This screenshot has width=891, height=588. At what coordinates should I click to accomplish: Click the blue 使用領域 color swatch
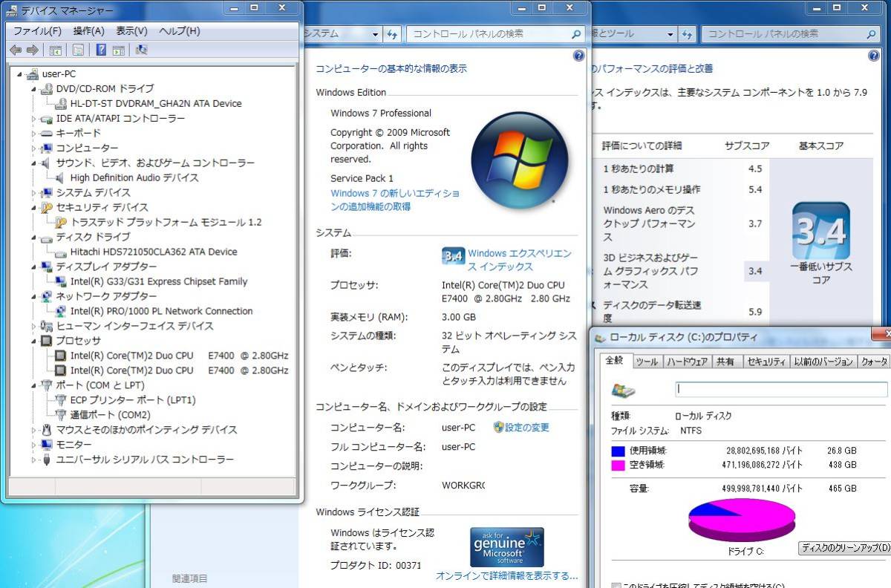click(618, 451)
